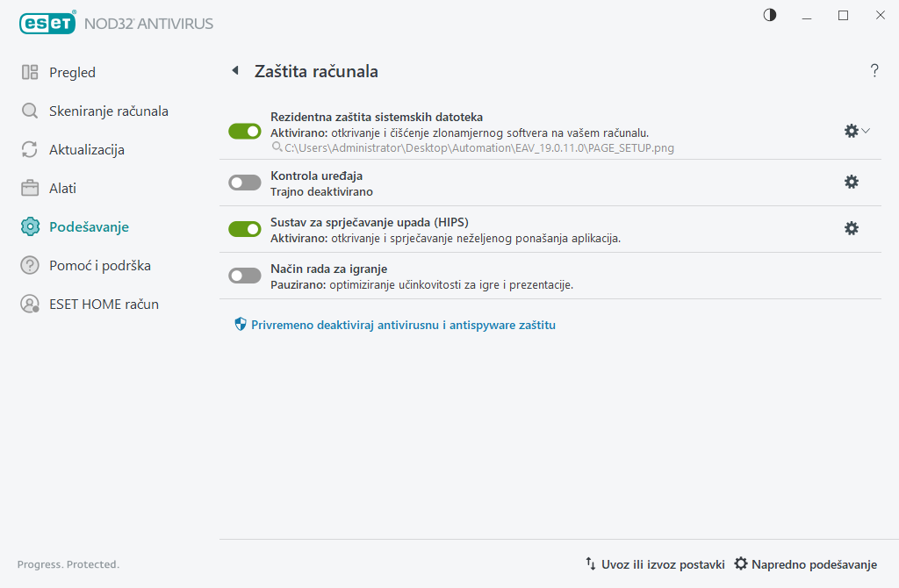This screenshot has height=588, width=899.
Task: Collapse Zaštita računala with back arrow
Action: tap(234, 70)
